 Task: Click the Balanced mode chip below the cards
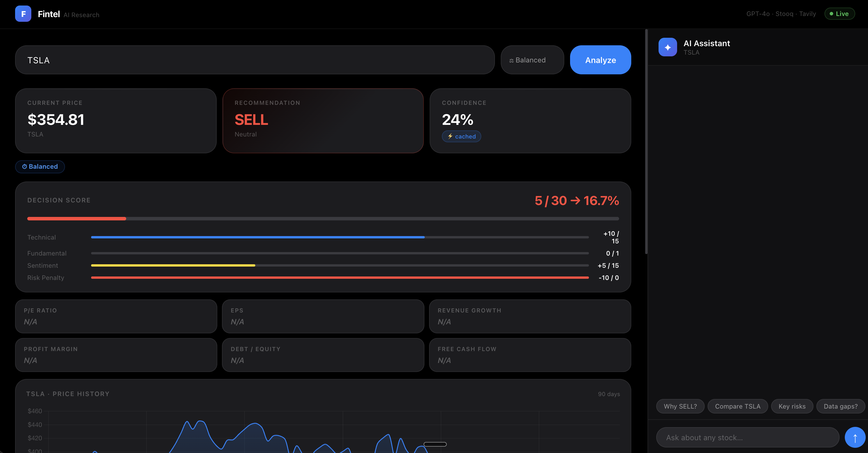pyautogui.click(x=40, y=167)
